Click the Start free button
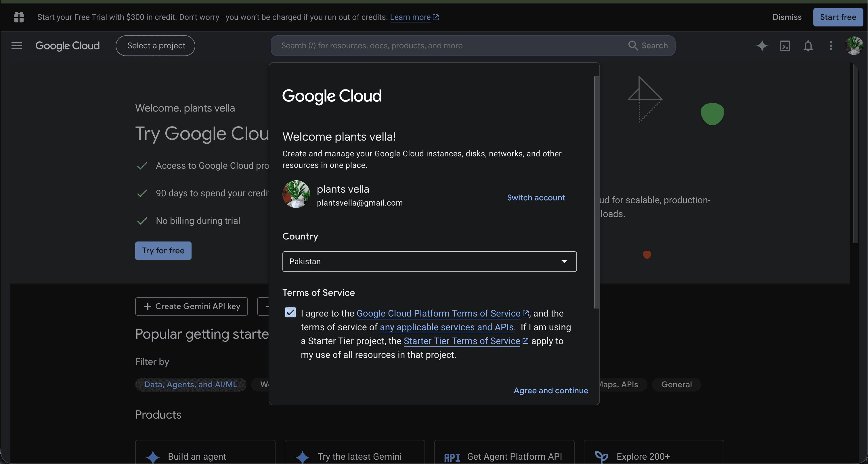The height and width of the screenshot is (464, 868). [x=838, y=17]
